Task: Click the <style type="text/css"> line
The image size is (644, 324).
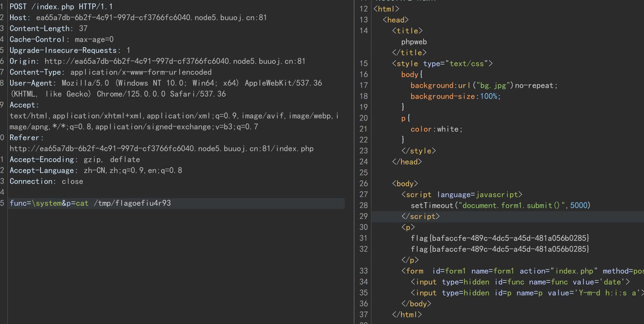Action: (442, 63)
